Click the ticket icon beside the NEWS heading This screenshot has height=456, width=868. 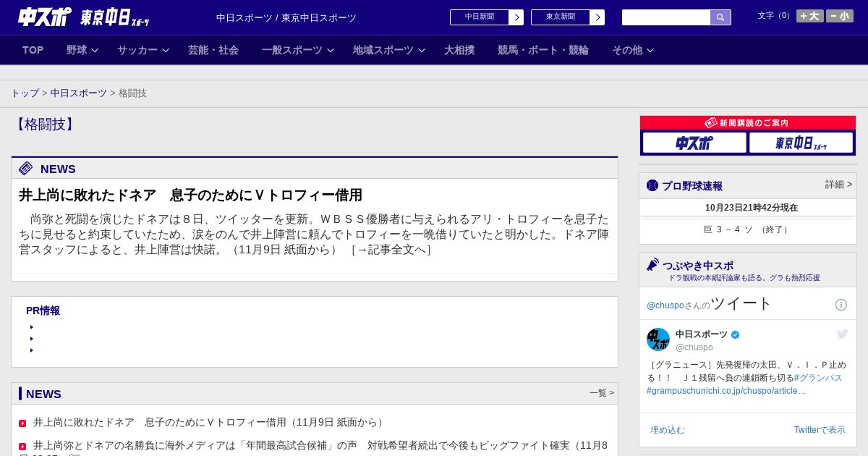click(25, 169)
